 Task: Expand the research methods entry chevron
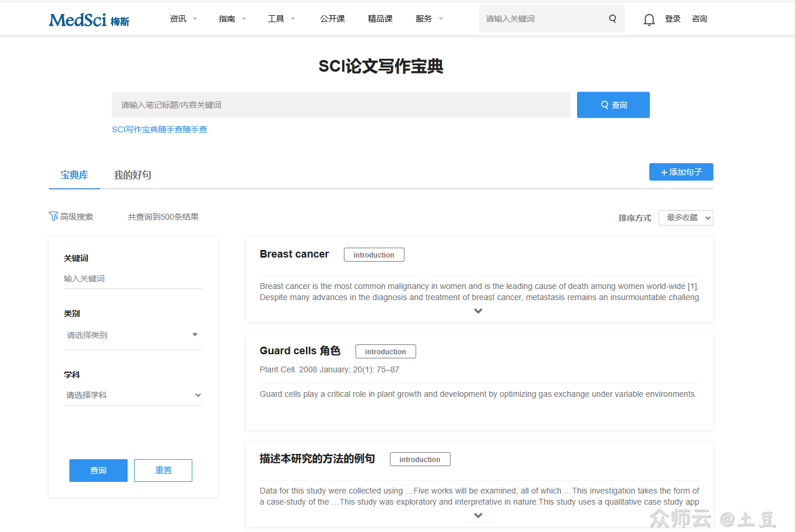[x=478, y=516]
